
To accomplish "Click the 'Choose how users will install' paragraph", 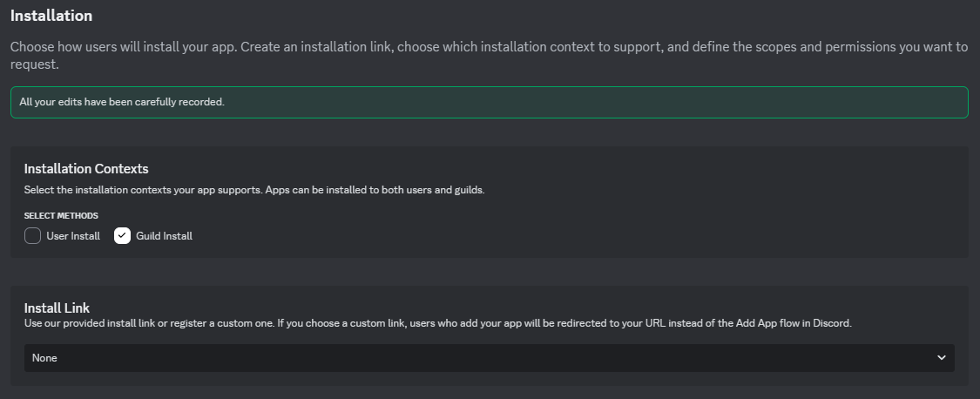I will (489, 56).
